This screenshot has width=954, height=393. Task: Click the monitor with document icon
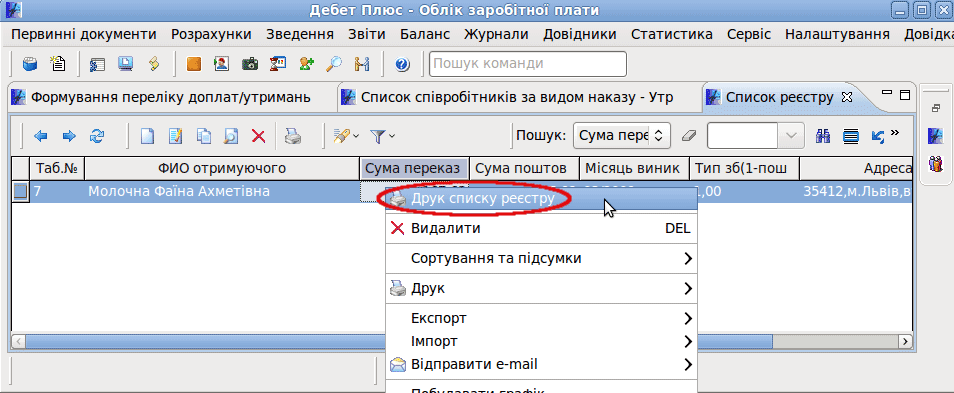tap(125, 64)
